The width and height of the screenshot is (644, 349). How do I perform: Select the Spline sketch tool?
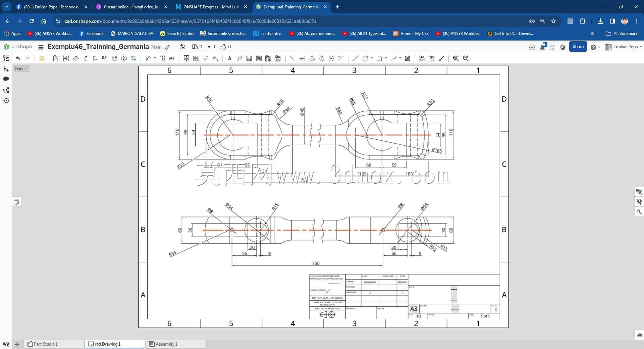[x=394, y=58]
